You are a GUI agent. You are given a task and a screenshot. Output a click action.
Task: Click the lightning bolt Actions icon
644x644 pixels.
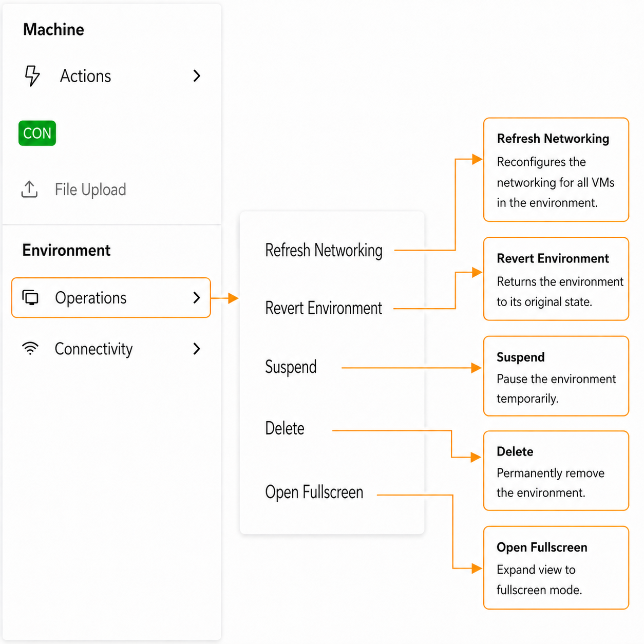point(32,75)
